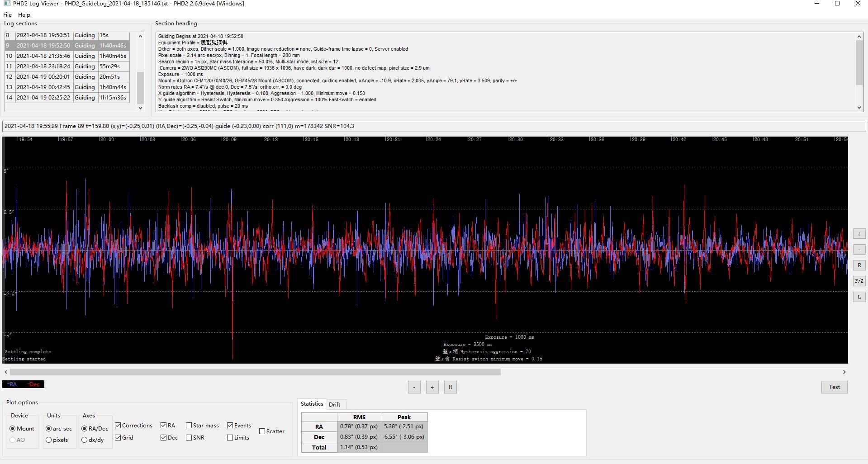The width and height of the screenshot is (868, 464).
Task: Select log section 9 at 19:52:50
Action: tap(67, 46)
